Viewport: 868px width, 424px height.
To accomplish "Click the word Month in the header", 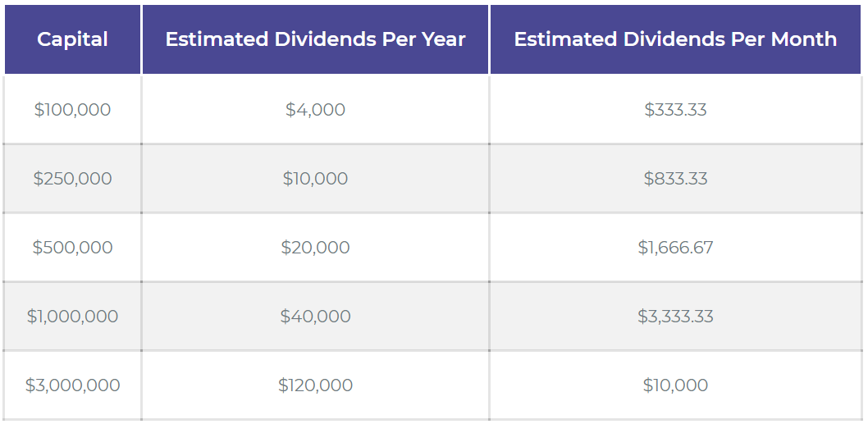I will 800,39.
